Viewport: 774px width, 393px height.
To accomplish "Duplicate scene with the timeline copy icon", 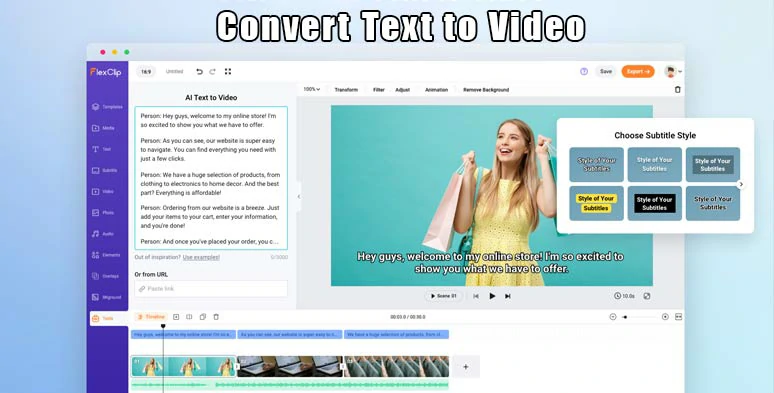I will click(x=203, y=317).
